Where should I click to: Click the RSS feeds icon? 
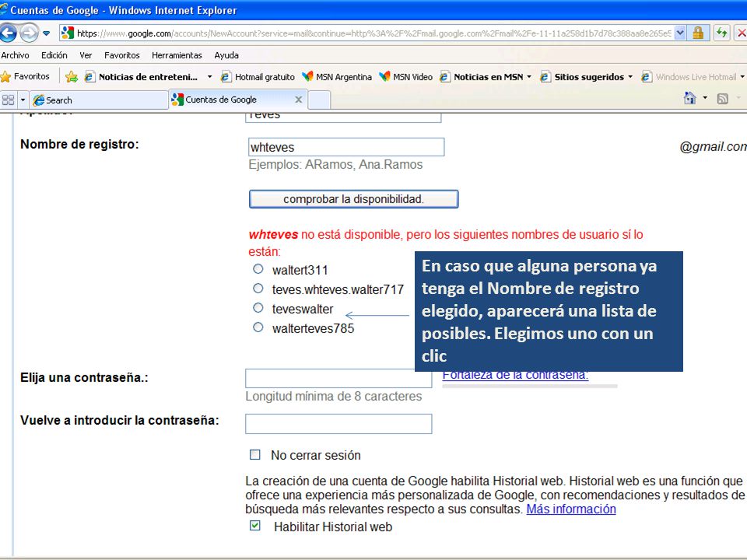[x=723, y=99]
